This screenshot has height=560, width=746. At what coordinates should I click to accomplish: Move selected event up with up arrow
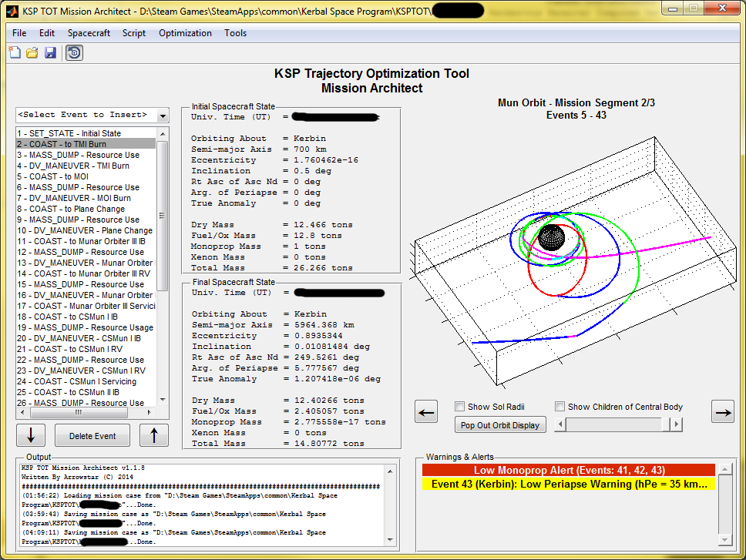click(153, 435)
